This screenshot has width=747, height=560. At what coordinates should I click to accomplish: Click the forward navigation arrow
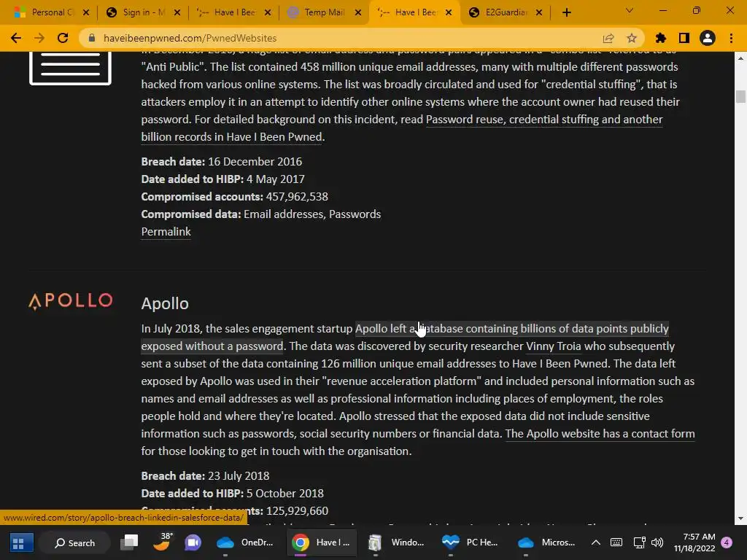39,38
